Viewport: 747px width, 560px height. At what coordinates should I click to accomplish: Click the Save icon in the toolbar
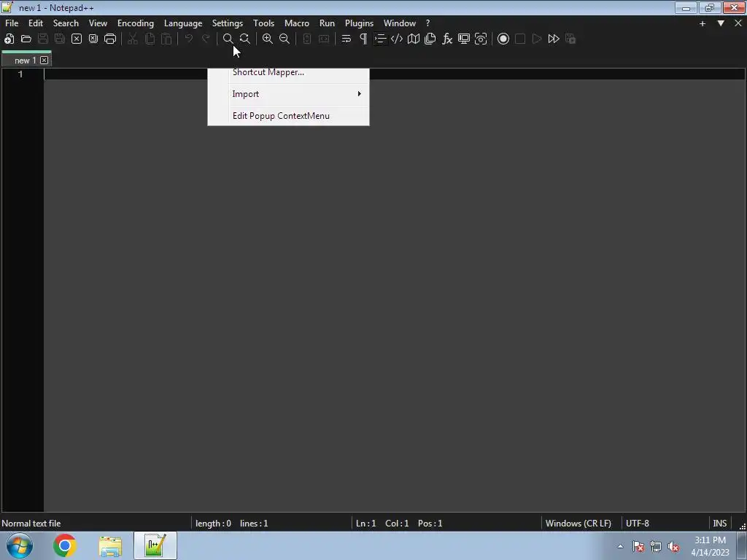pyautogui.click(x=43, y=39)
